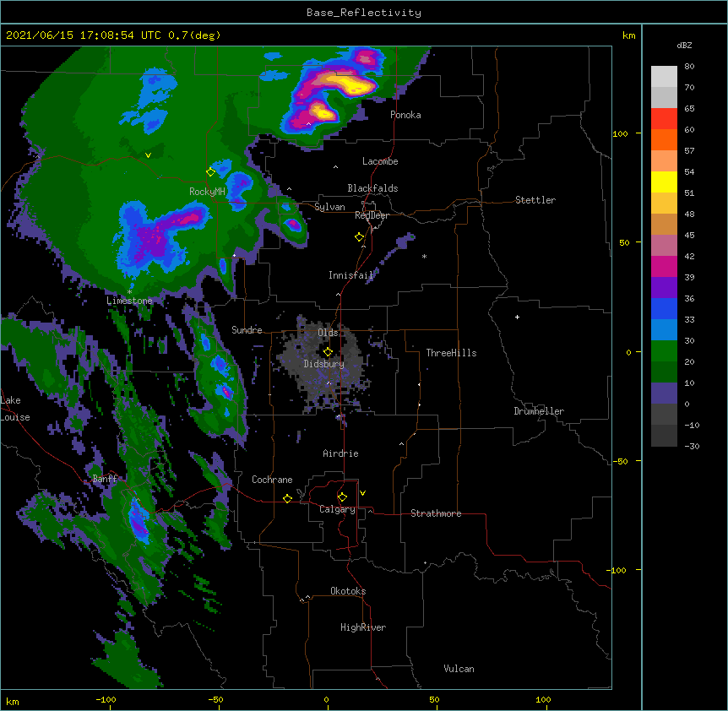Click the ThreeHills city label
Screen dimensions: 728x711
[451, 353]
